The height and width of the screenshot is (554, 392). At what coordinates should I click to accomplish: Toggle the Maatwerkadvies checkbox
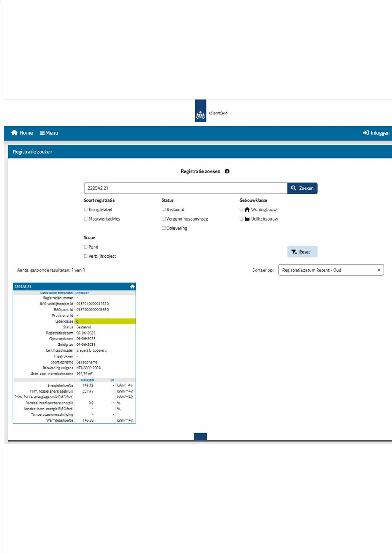86,219
